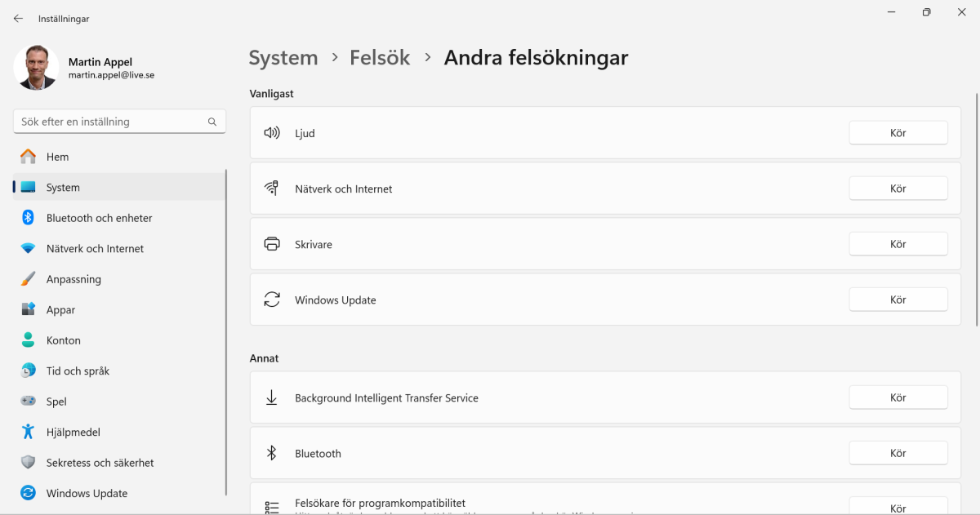Click the Windows Update sync arrows icon
The width and height of the screenshot is (980, 515).
coord(272,300)
